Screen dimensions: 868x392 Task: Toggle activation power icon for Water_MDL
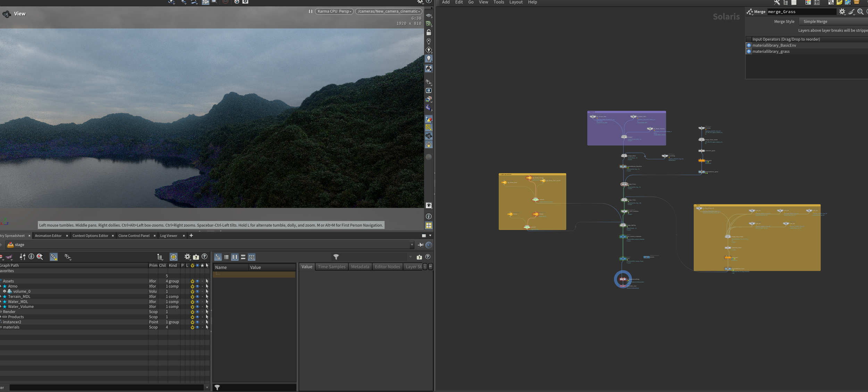[192, 302]
